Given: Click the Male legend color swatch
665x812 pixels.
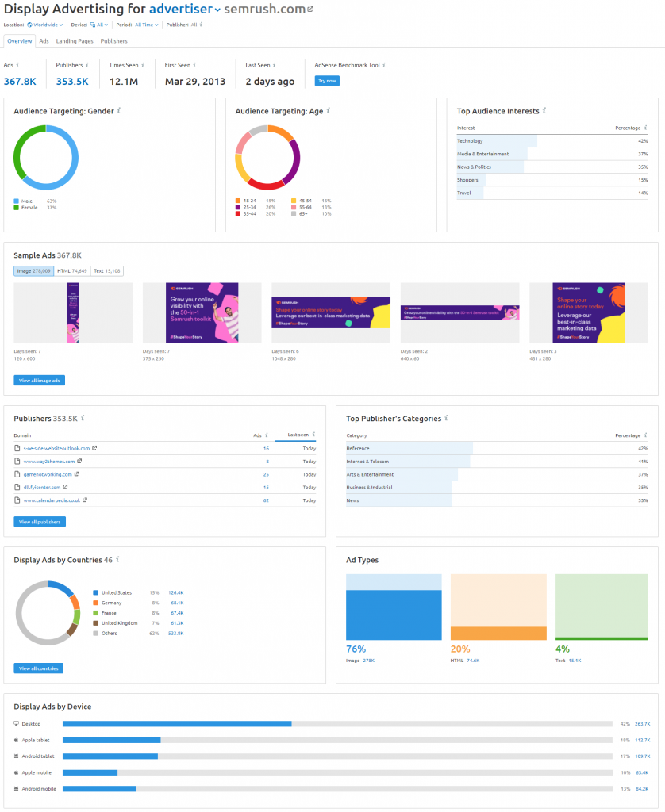Looking at the screenshot, I should click(x=16, y=201).
